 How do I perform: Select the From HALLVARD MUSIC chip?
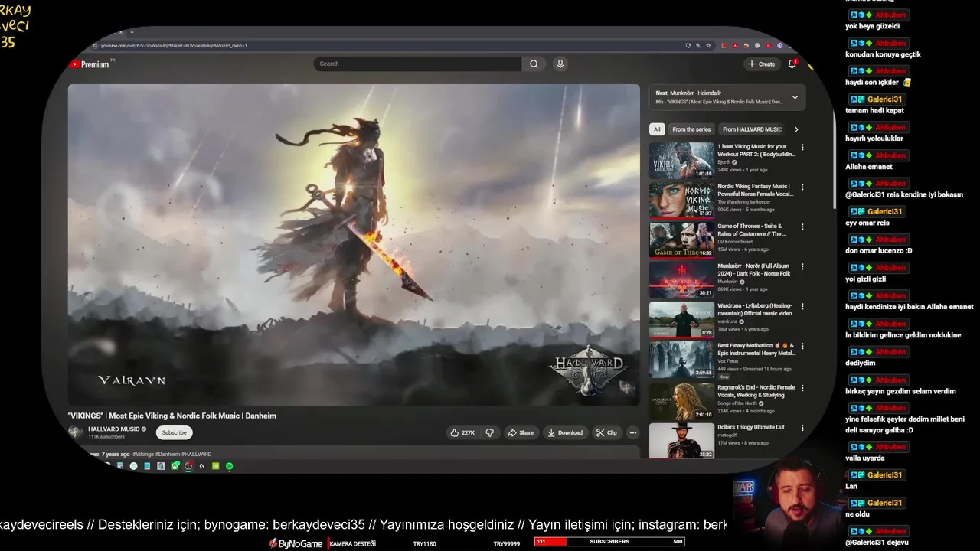[751, 129]
